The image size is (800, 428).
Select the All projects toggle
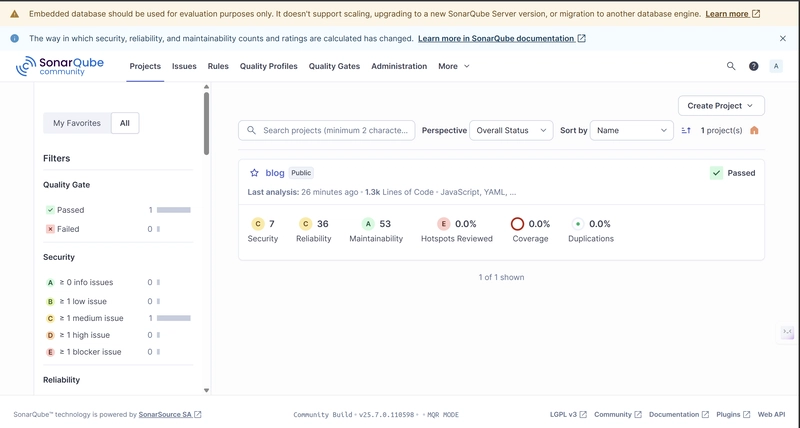[125, 123]
